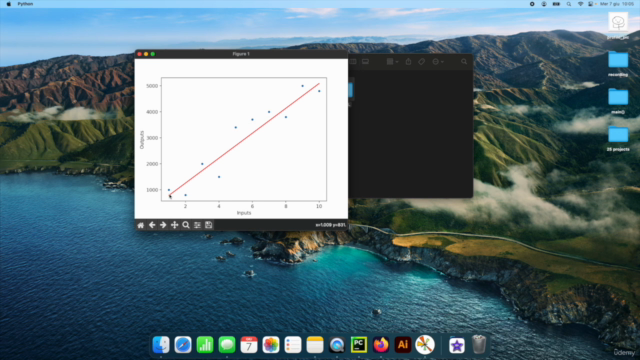
Task: Select the Zoom to rectangle tool
Action: pyautogui.click(x=186, y=225)
